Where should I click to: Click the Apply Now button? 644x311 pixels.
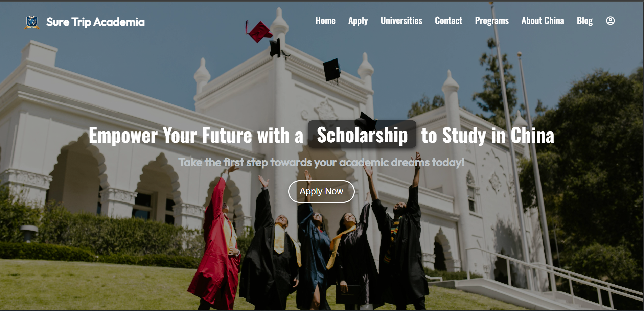tap(321, 191)
